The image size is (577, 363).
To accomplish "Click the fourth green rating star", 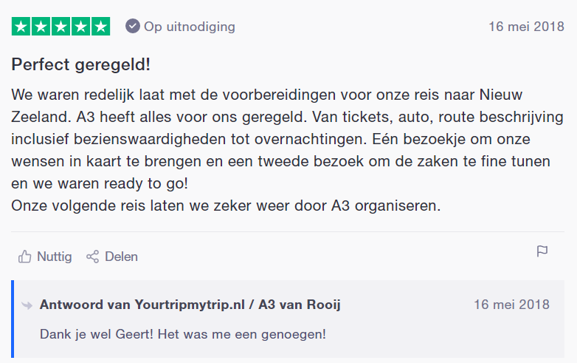I will (x=81, y=26).
